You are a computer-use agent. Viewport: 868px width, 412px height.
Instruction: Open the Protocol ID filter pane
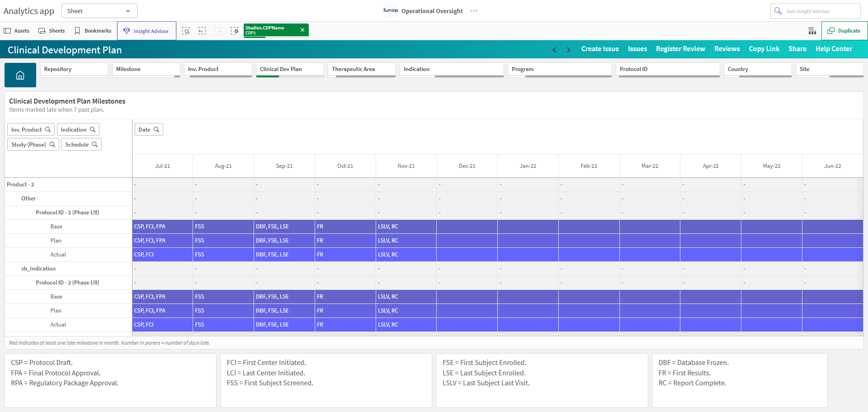668,70
